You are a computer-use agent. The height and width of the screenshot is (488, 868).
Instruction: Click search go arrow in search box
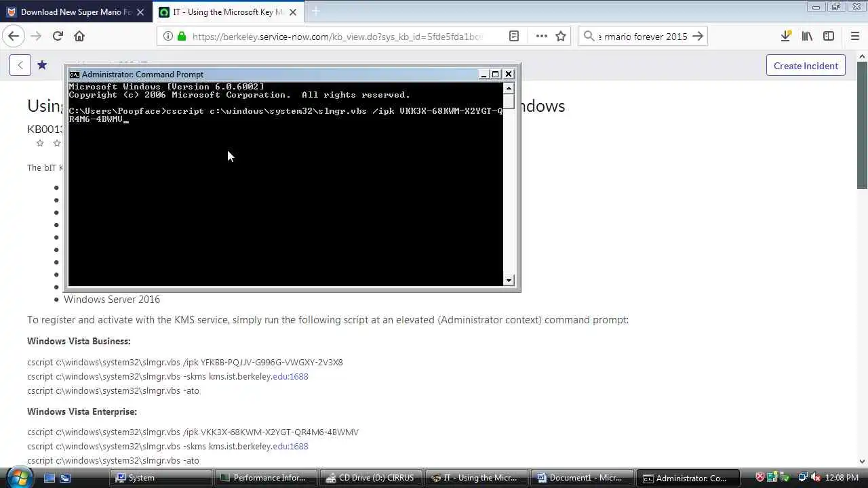point(698,37)
